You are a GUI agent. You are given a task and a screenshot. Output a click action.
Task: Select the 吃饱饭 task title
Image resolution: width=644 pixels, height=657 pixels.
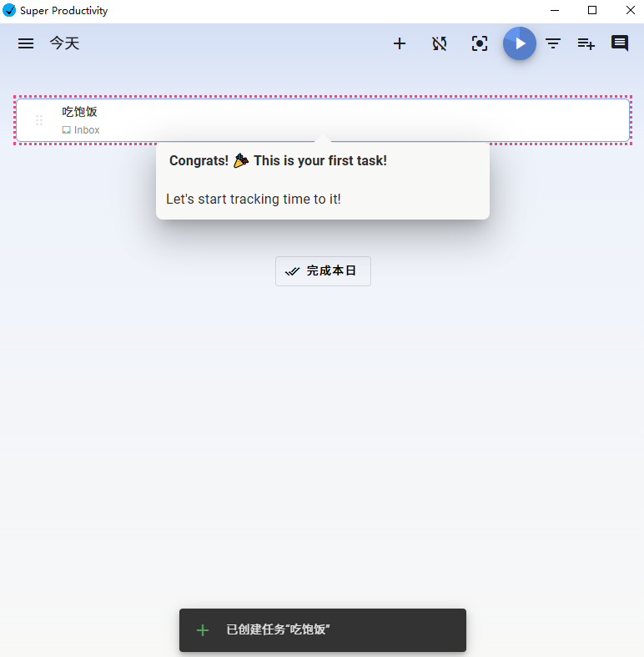tap(79, 112)
